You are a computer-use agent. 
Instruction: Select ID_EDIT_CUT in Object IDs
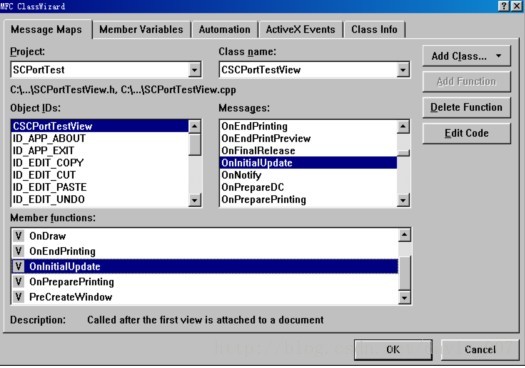pos(100,175)
